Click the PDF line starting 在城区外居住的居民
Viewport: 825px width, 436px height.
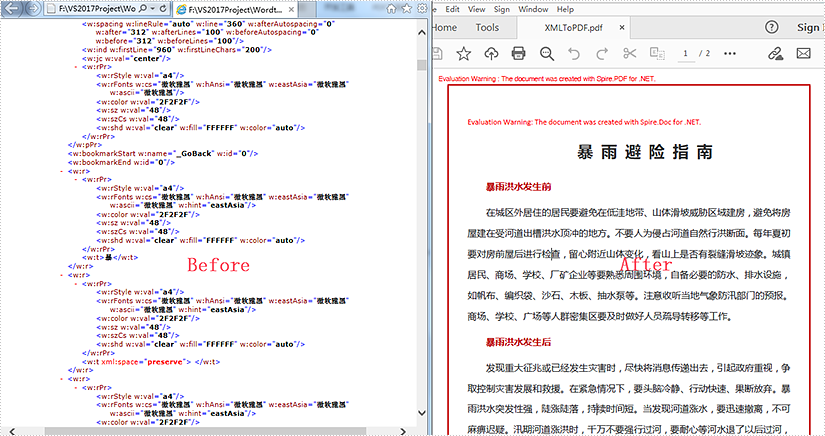point(638,212)
